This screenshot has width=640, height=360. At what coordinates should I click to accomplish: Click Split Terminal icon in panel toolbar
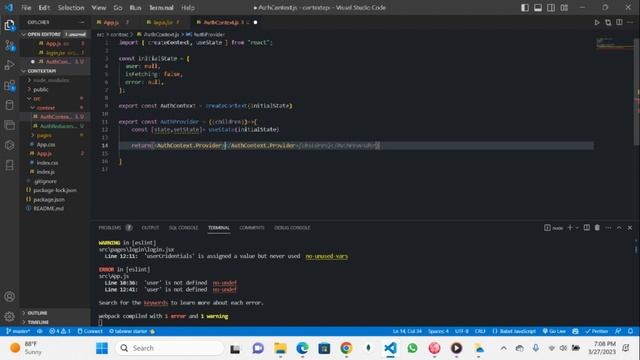click(x=587, y=228)
